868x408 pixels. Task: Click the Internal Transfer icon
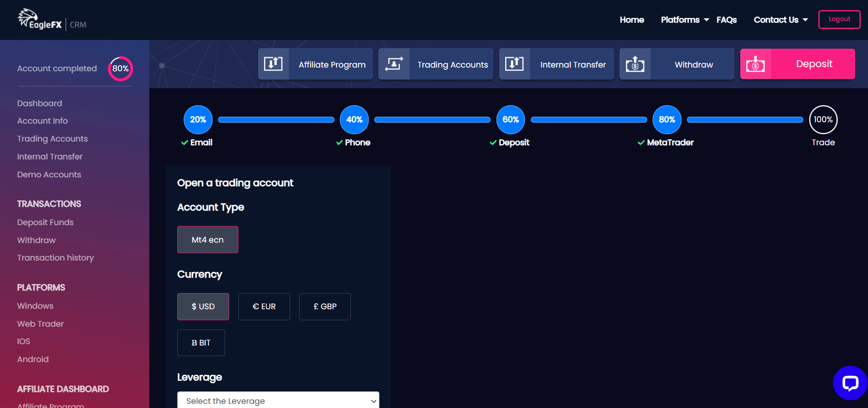514,64
